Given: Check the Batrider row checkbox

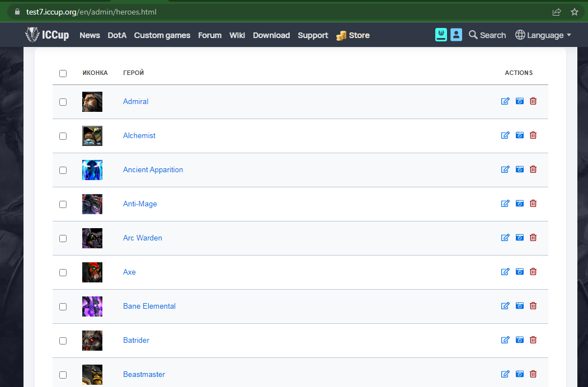Looking at the screenshot, I should [63, 341].
